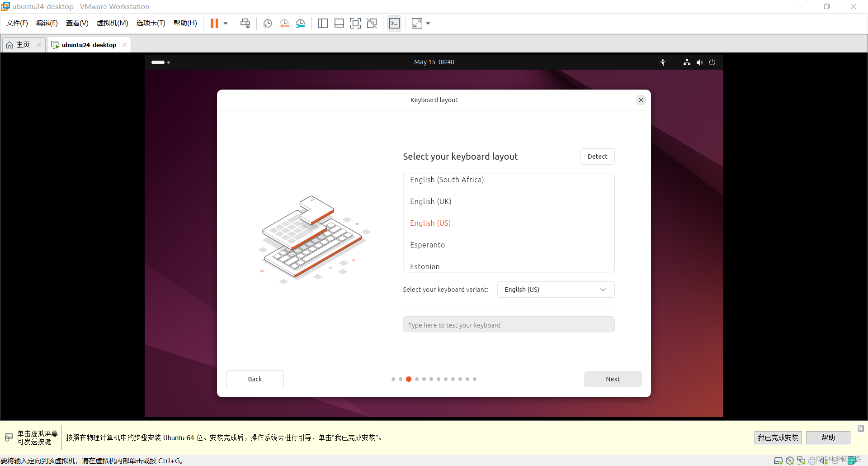Switch to the ubuntu24-desktop tab
The width and height of the screenshot is (868, 466).
point(88,44)
